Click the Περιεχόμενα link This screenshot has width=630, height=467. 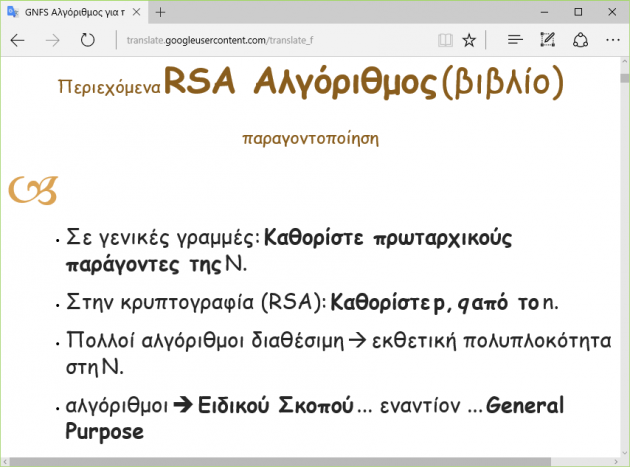coord(109,87)
